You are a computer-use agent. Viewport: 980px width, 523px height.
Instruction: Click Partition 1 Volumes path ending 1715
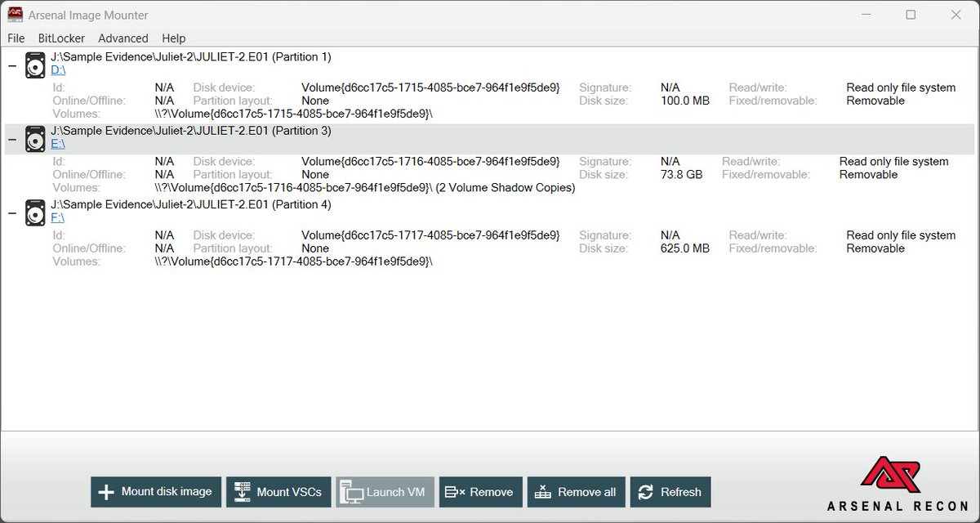pos(293,114)
